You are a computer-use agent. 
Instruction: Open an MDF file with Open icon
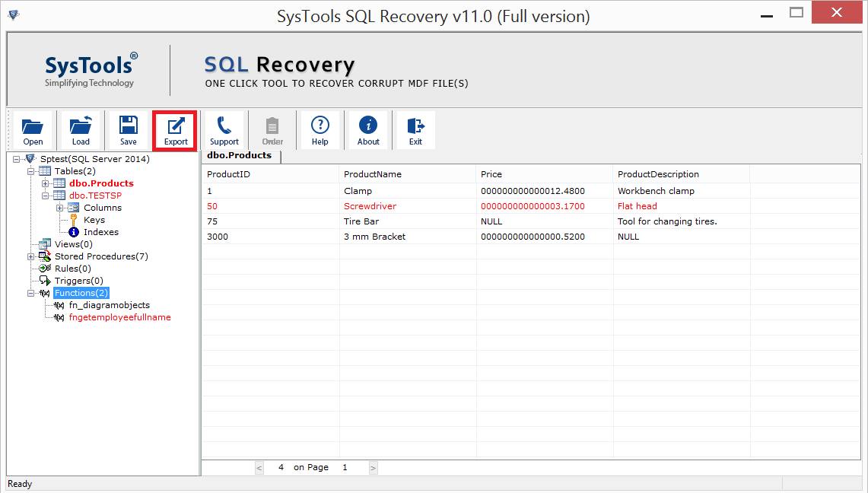[x=33, y=130]
